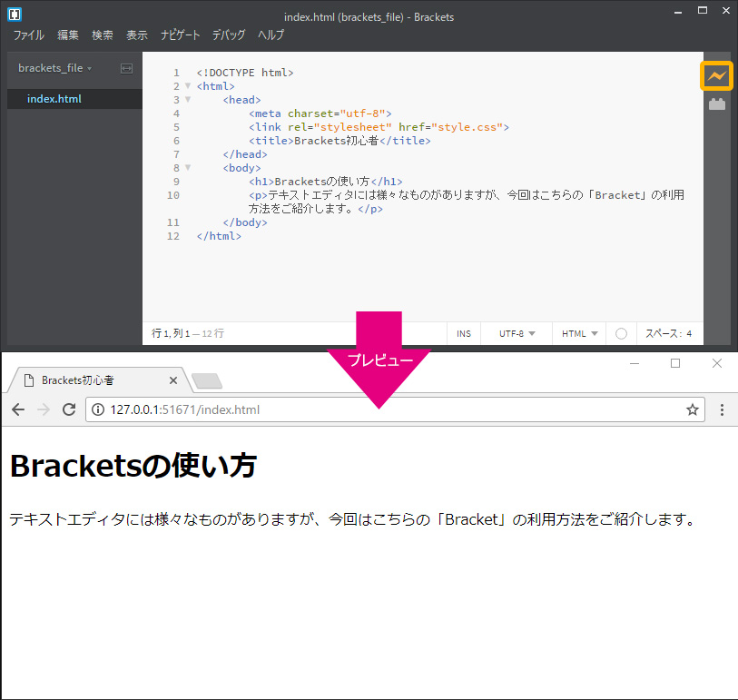
Task: Launch Live Preview with the lightning bolt icon
Action: (x=716, y=76)
